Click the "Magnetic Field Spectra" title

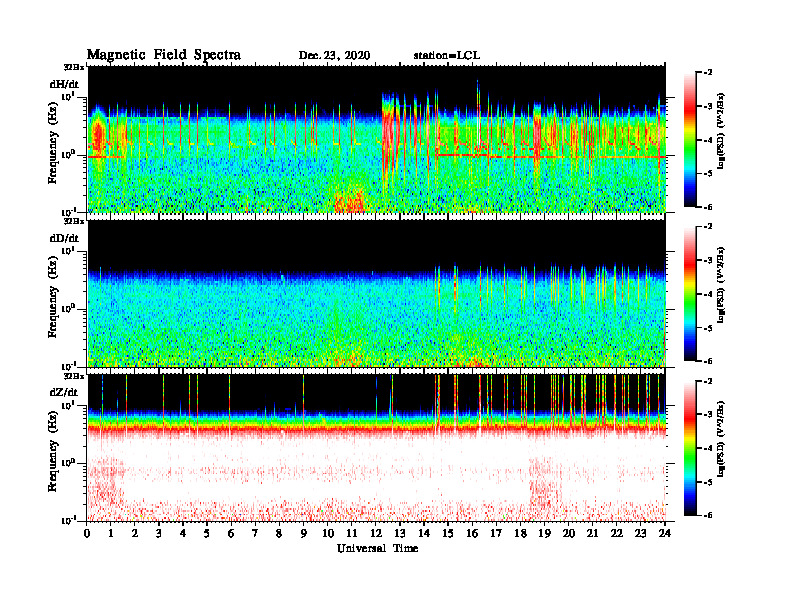(x=164, y=55)
